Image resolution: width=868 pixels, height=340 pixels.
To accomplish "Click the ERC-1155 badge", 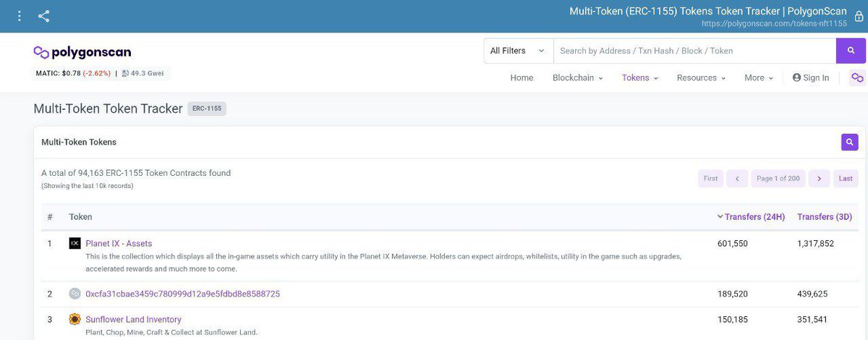I will click(207, 109).
